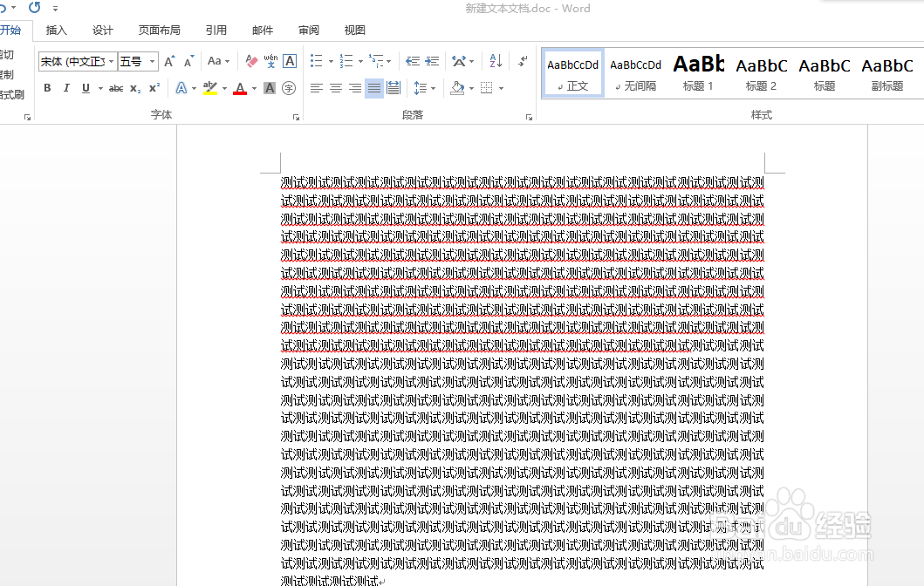Open Asian Layout dropdown arrow
The image size is (924, 586).
coord(471,61)
